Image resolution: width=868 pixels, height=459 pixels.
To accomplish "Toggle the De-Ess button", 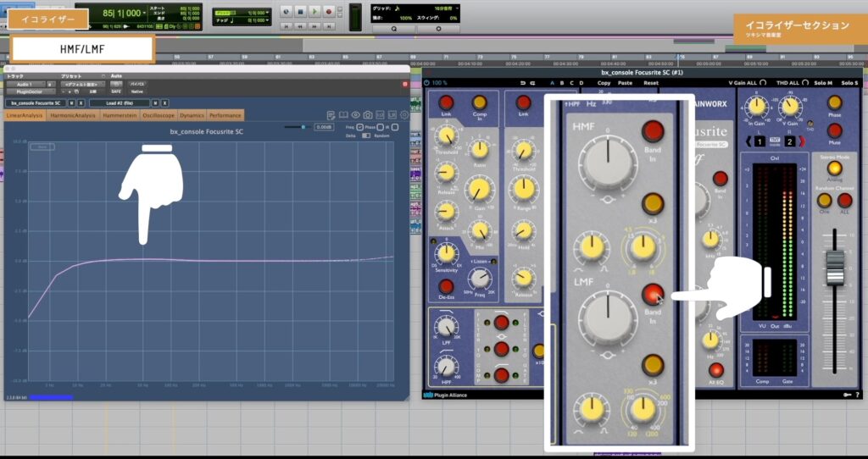I will click(x=446, y=286).
